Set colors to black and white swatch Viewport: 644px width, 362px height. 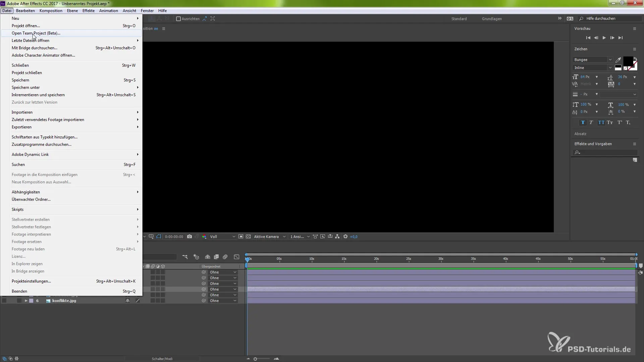pyautogui.click(x=618, y=68)
